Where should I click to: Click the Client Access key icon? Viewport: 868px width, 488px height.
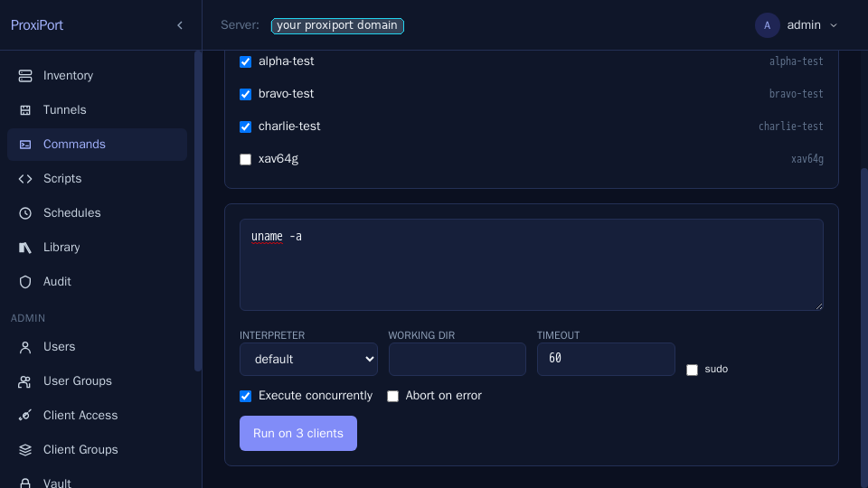click(25, 416)
